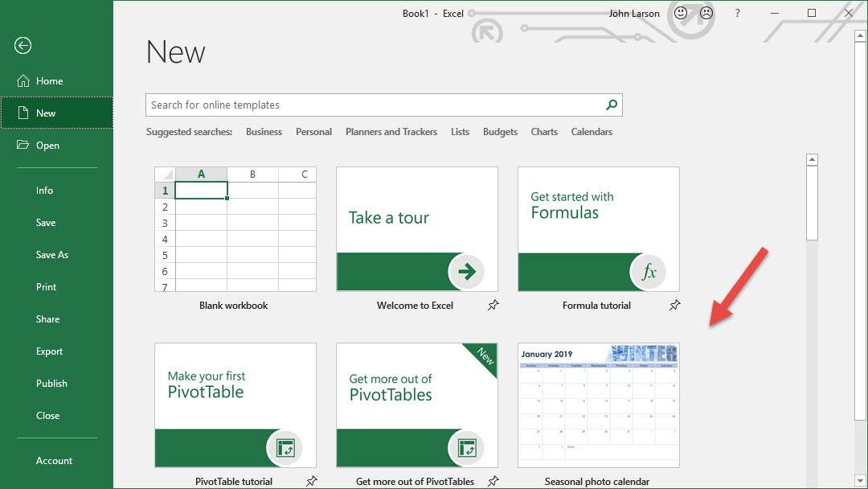868x489 pixels.
Task: Open help via question mark icon
Action: tap(737, 14)
